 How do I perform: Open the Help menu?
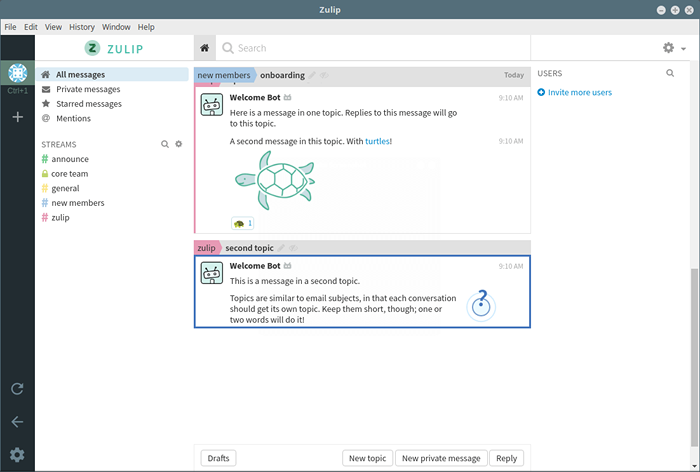(146, 27)
